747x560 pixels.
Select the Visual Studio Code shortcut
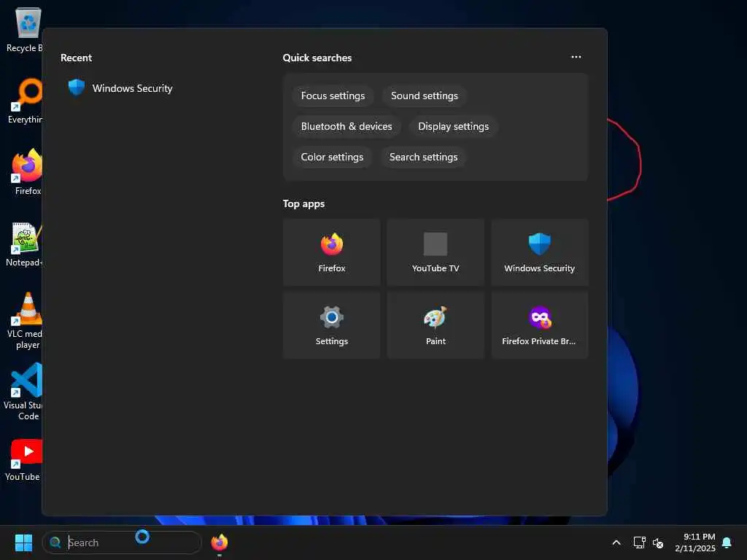point(24,392)
